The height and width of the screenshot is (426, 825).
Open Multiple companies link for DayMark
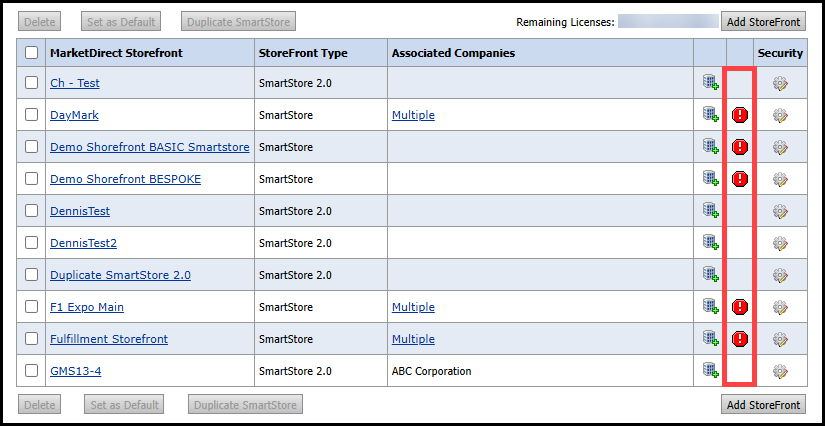(x=413, y=115)
